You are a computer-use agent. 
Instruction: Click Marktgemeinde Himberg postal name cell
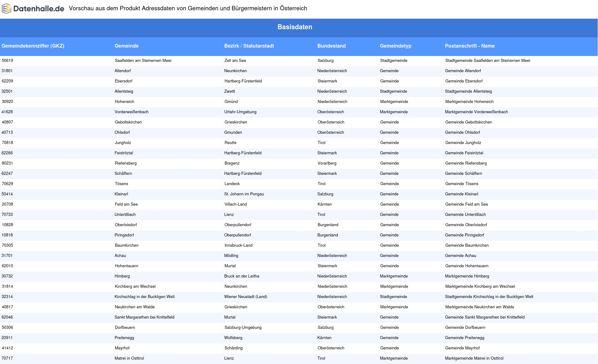click(520, 276)
